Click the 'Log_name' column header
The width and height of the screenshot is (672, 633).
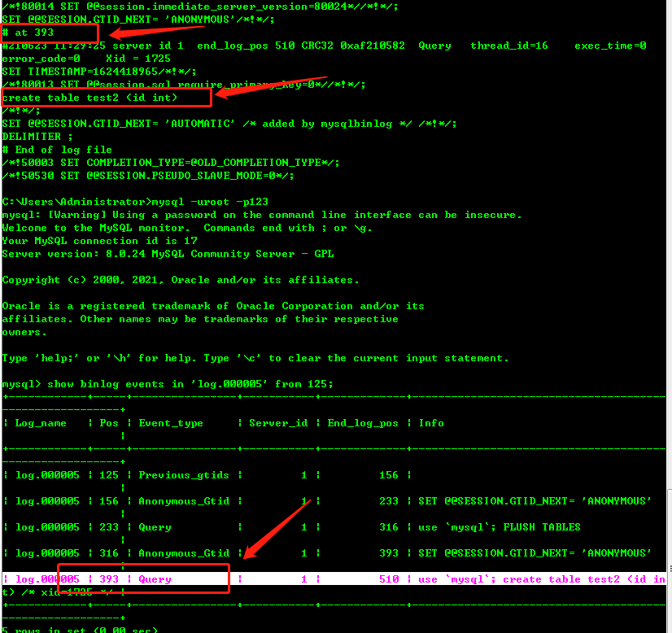(41, 423)
